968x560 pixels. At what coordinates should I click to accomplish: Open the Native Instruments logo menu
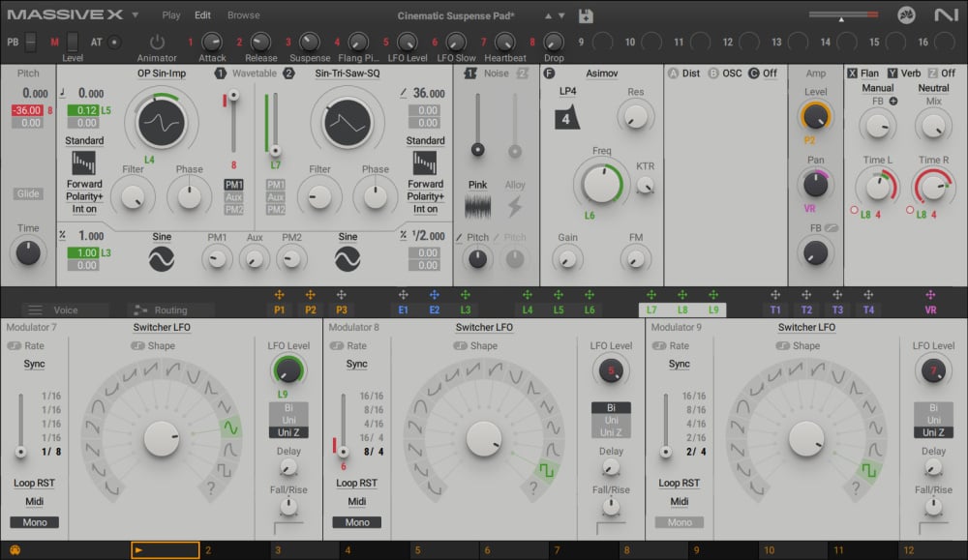click(945, 15)
